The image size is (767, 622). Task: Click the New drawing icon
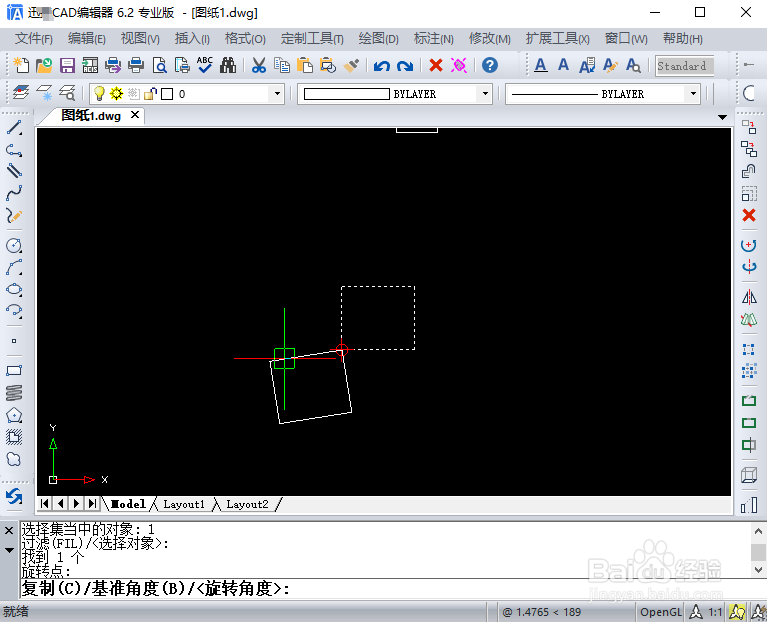21,65
